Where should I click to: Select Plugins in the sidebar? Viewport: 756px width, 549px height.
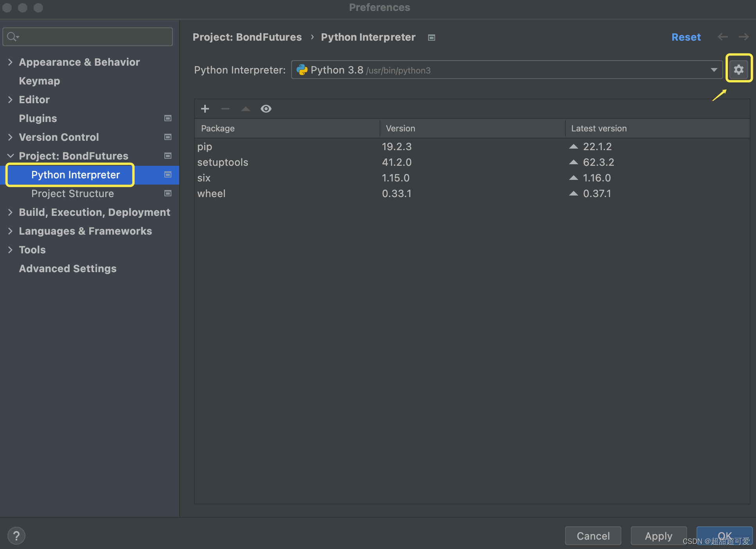(x=38, y=118)
